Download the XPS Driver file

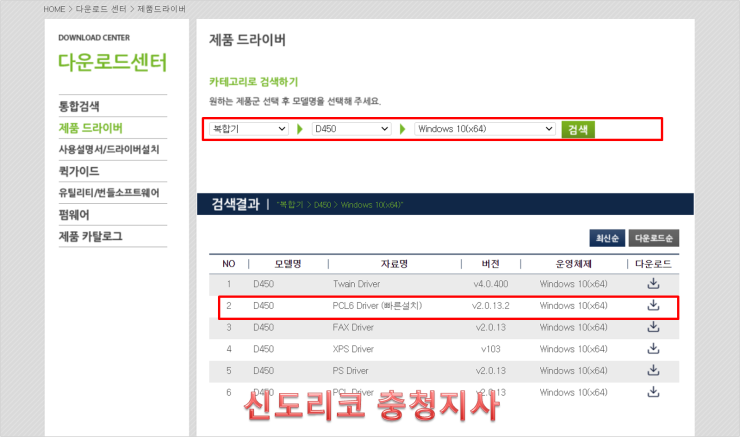(653, 348)
